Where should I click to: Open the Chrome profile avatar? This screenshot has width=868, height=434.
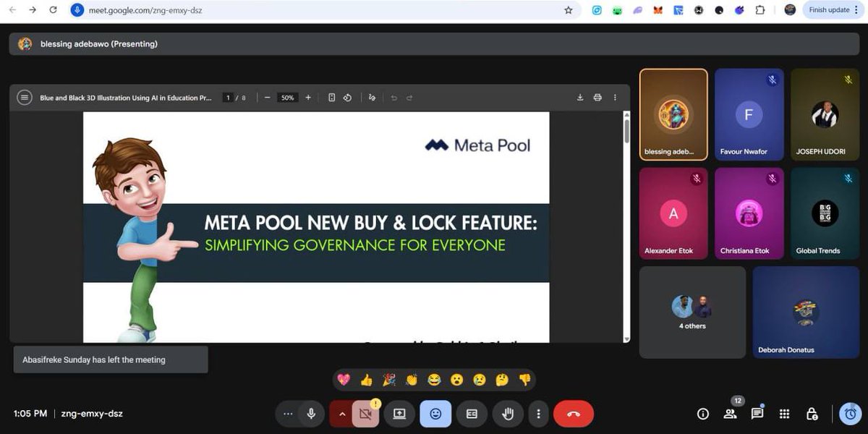click(x=790, y=10)
